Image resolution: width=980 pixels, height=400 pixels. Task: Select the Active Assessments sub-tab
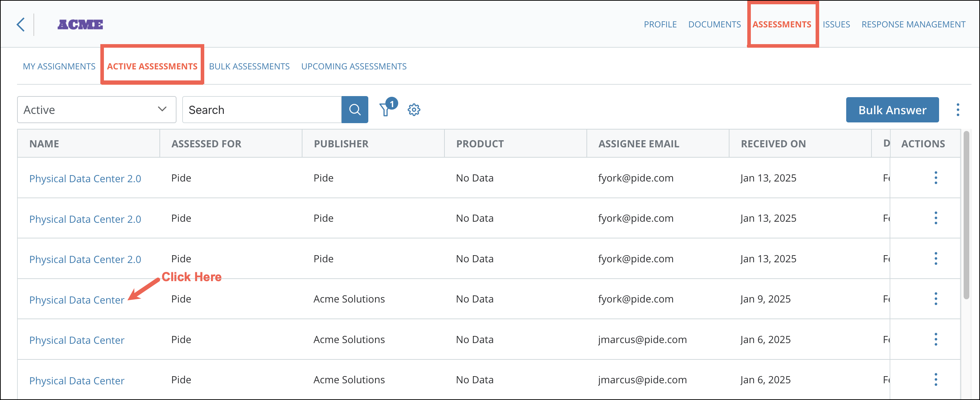152,66
